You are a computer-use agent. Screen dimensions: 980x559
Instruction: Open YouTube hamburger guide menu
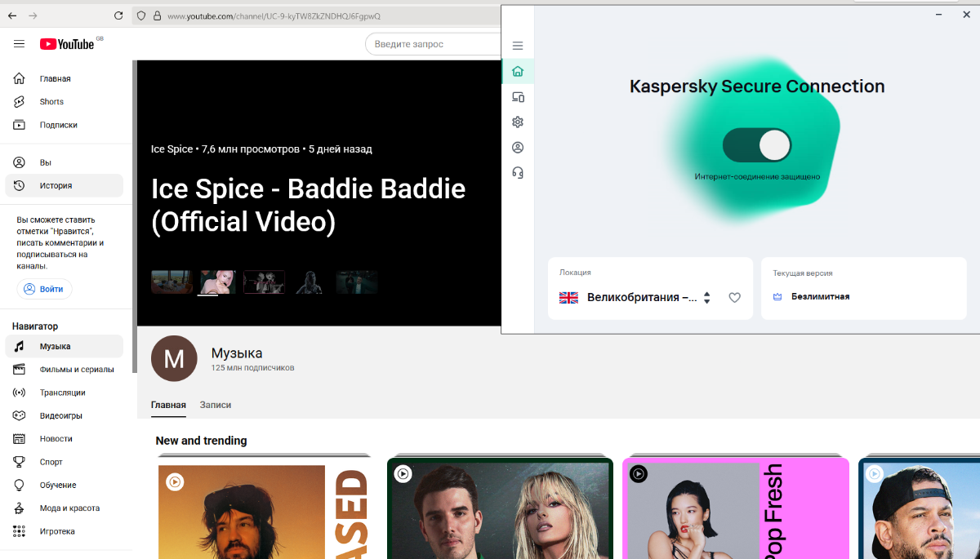(x=20, y=44)
